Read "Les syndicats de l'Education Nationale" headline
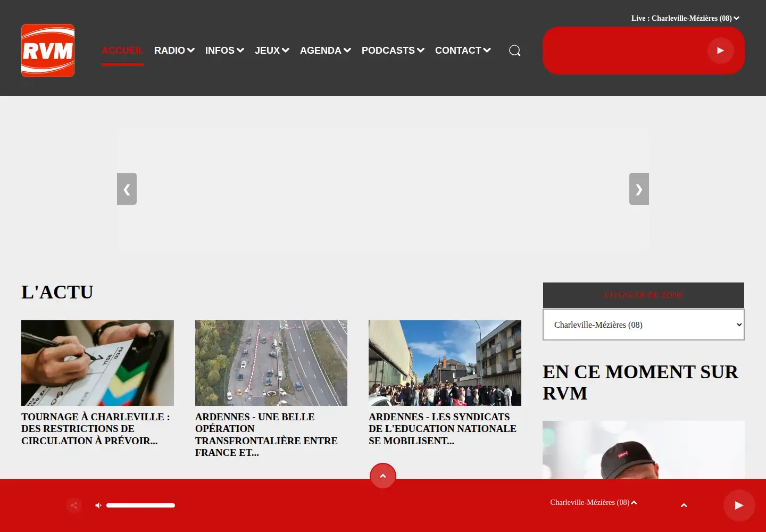 443,429
